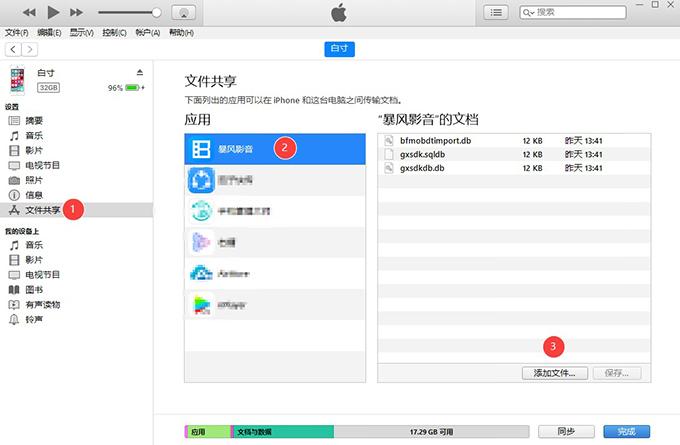The width and height of the screenshot is (680, 445).
Task: Select the third app with teal round icon
Action: [x=275, y=212]
